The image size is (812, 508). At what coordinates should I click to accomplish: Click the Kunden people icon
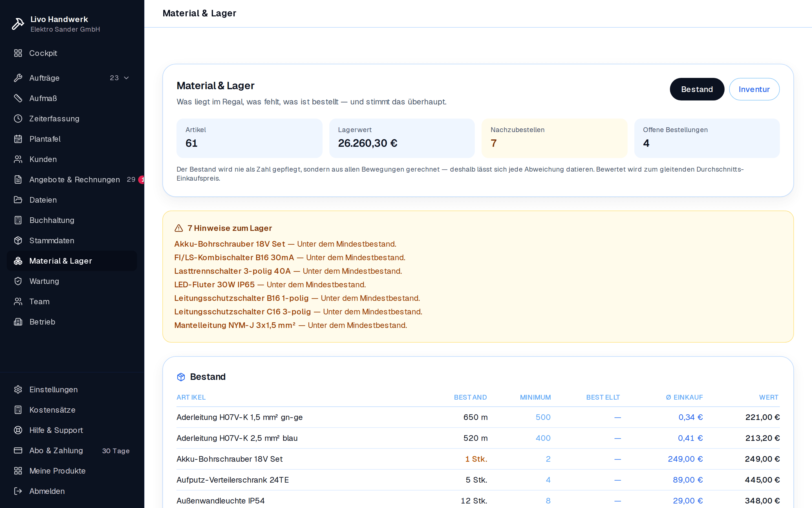[18, 159]
